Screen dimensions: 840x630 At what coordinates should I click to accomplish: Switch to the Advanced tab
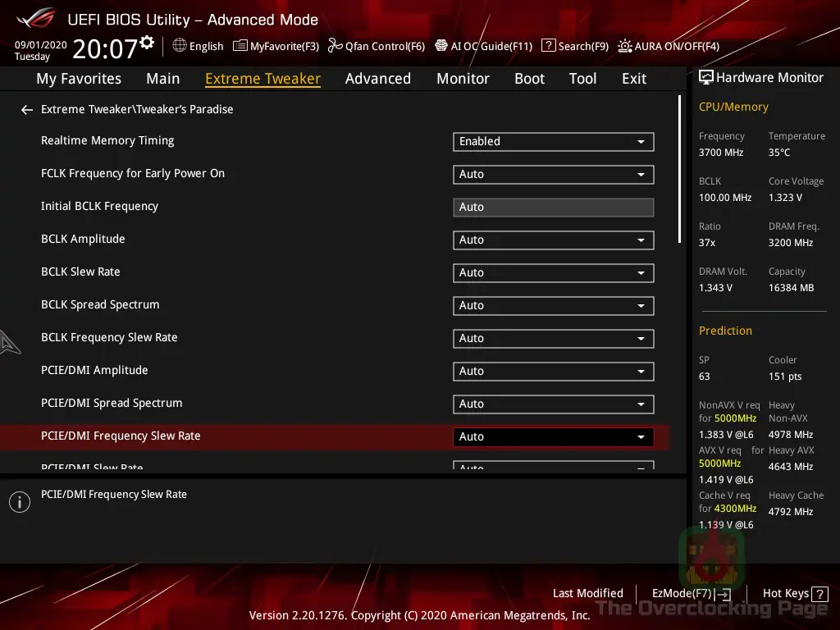377,78
